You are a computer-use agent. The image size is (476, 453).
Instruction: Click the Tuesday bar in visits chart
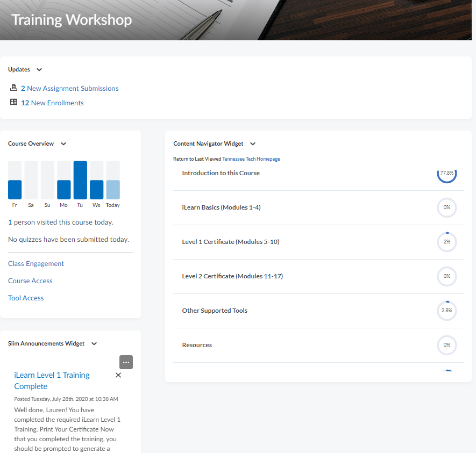80,180
